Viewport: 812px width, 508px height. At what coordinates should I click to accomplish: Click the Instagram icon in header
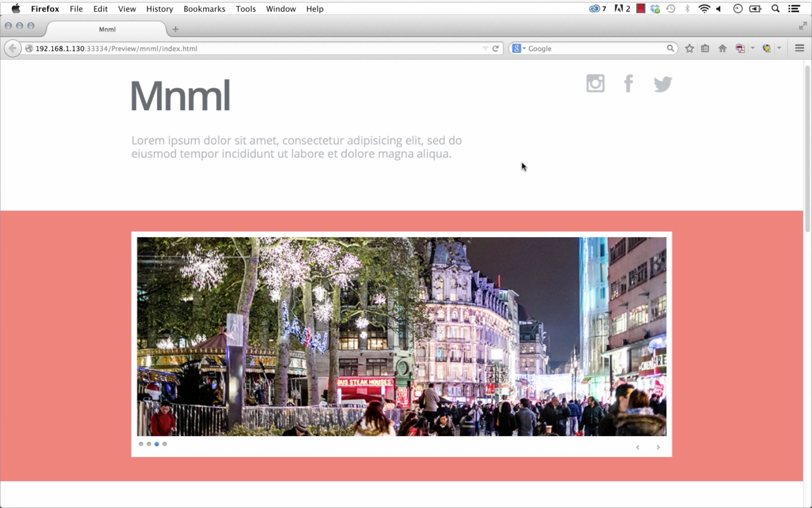(x=595, y=83)
